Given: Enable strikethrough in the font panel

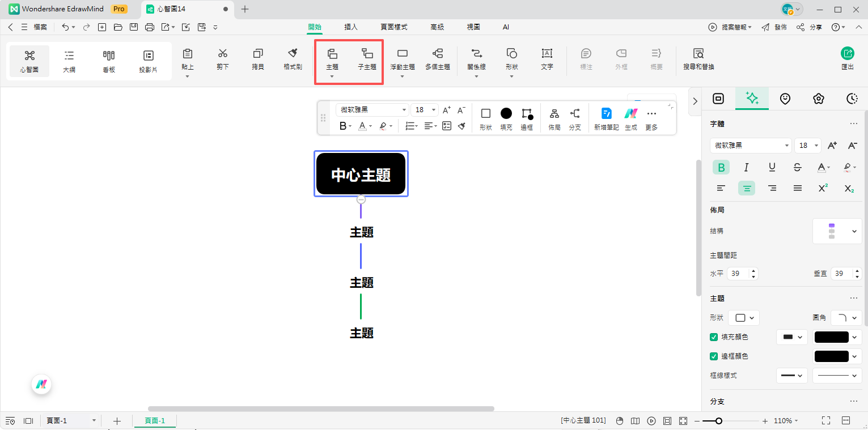Looking at the screenshot, I should coord(797,167).
